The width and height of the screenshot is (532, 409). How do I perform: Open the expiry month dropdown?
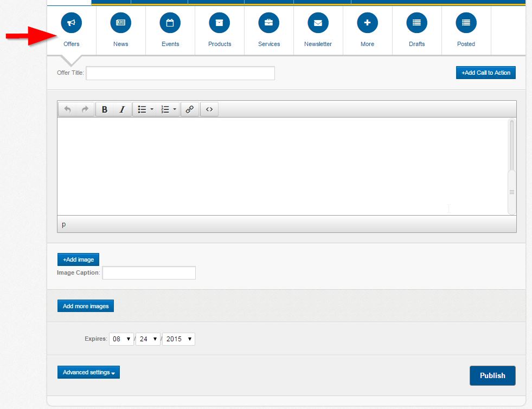pos(121,339)
